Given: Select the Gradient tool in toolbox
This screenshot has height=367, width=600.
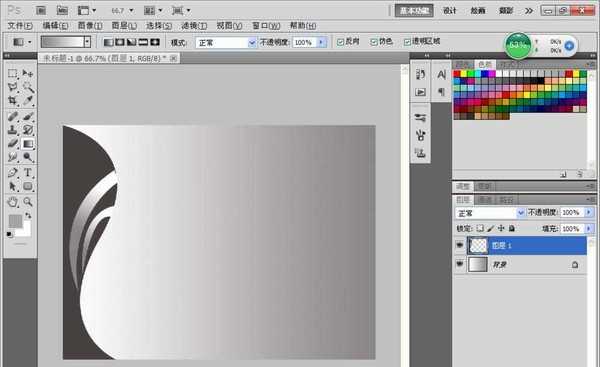Looking at the screenshot, I should (x=28, y=144).
